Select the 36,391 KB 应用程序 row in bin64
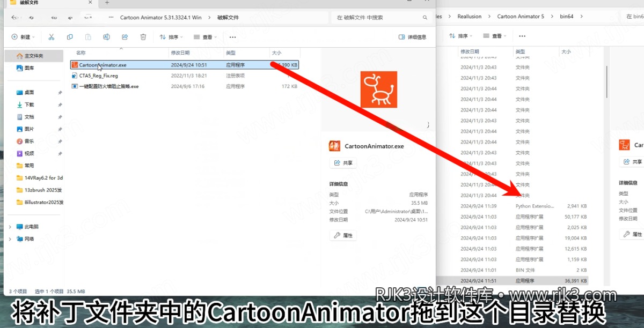The height and width of the screenshot is (328, 644). tap(524, 280)
